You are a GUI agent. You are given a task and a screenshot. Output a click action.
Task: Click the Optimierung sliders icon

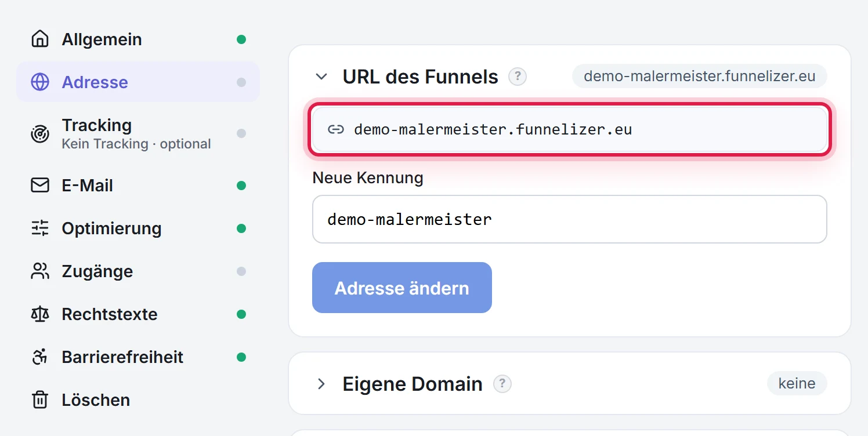[x=40, y=228]
